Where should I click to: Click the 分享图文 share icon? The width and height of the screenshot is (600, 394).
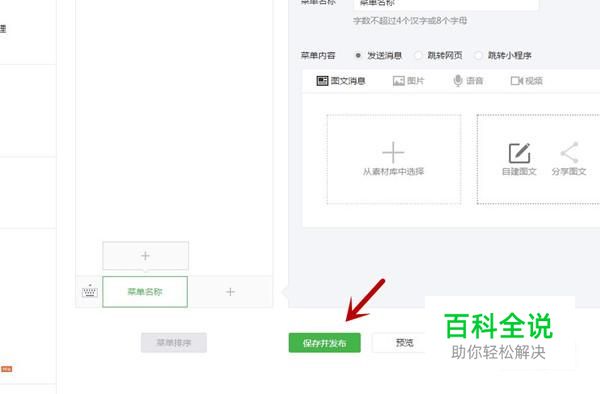[x=569, y=153]
